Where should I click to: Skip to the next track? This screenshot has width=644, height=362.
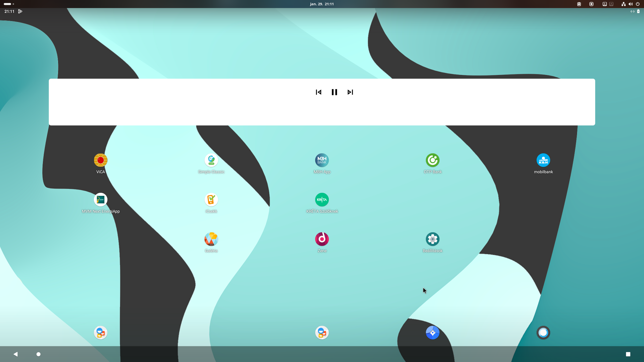pyautogui.click(x=350, y=92)
